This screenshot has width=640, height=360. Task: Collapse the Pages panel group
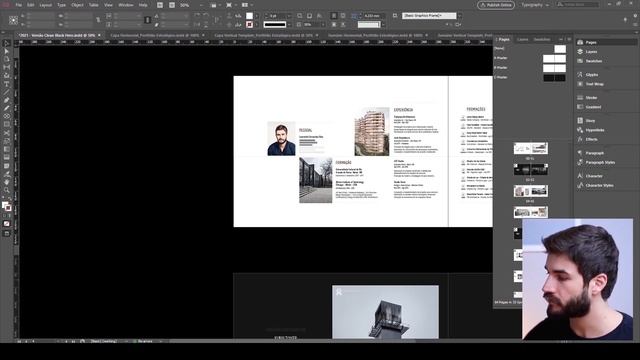pos(561,39)
